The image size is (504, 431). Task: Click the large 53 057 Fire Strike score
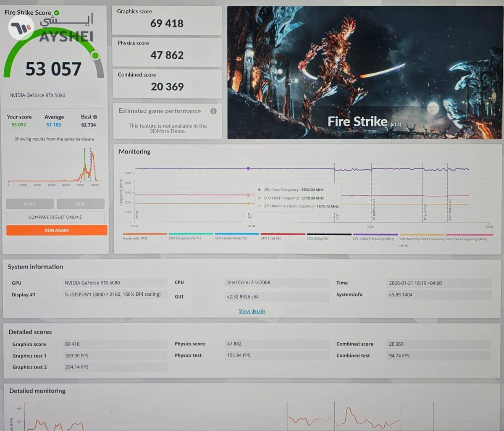53,69
